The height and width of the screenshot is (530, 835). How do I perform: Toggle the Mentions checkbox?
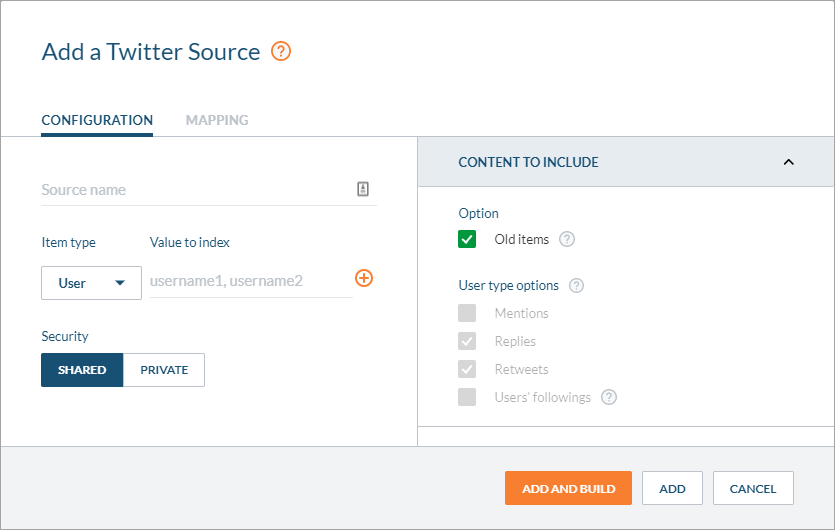[x=467, y=313]
